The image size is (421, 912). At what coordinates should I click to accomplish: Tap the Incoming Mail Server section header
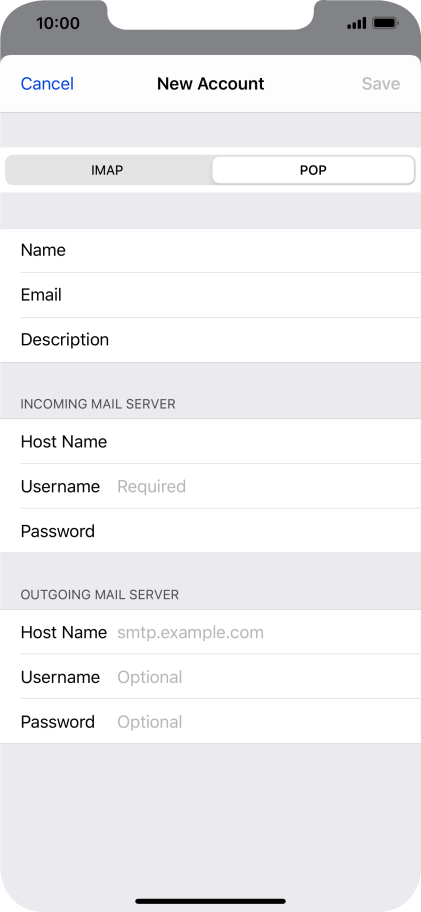98,404
